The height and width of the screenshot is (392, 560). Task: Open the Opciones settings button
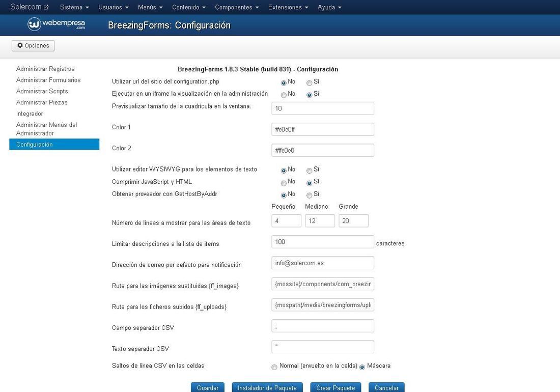point(33,45)
